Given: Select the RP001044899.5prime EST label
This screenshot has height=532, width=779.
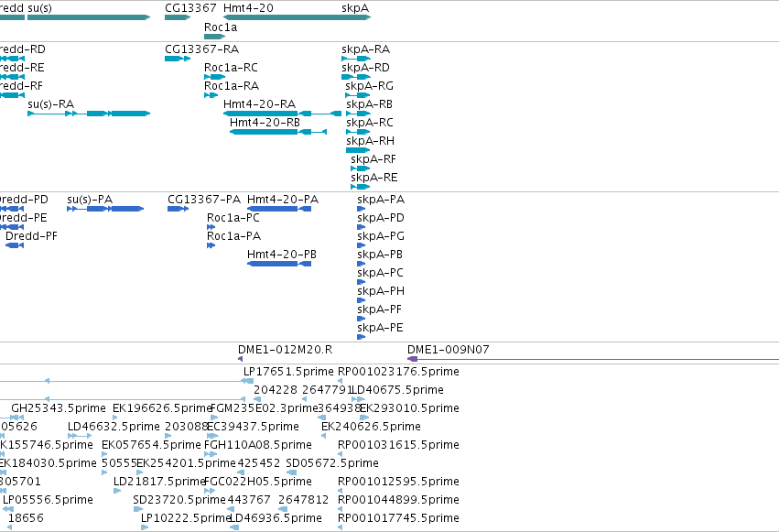Looking at the screenshot, I should [398, 500].
